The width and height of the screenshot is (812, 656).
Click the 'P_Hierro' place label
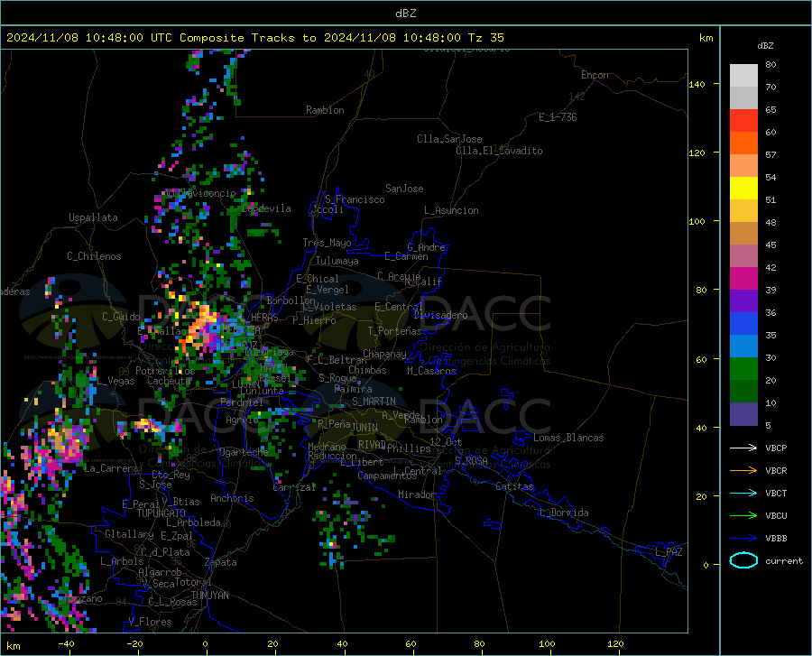coord(314,320)
